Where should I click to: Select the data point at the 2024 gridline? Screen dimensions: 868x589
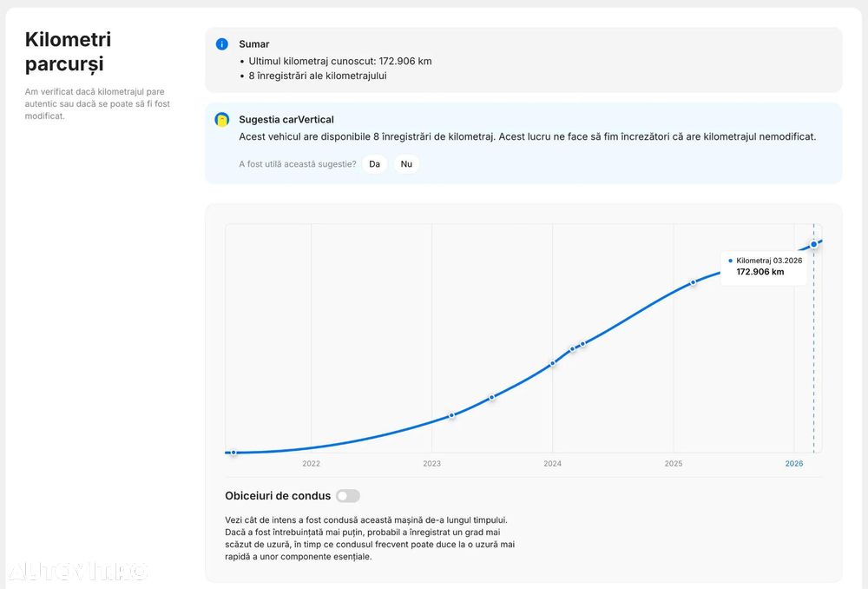tap(552, 363)
